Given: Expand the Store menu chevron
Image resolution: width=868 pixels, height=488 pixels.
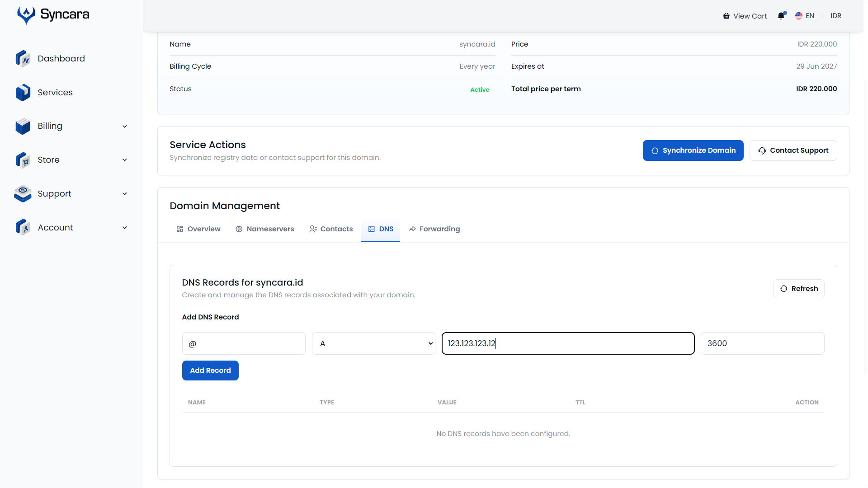Looking at the screenshot, I should [x=125, y=160].
